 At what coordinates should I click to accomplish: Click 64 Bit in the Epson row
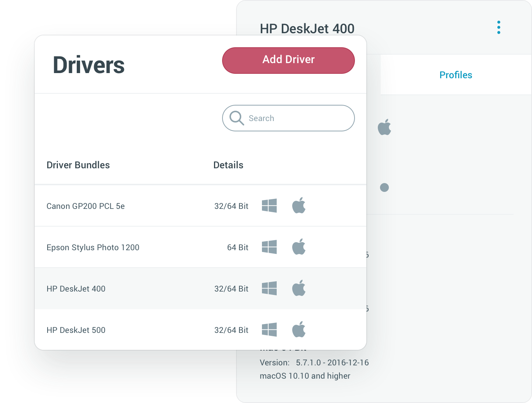pyautogui.click(x=238, y=247)
